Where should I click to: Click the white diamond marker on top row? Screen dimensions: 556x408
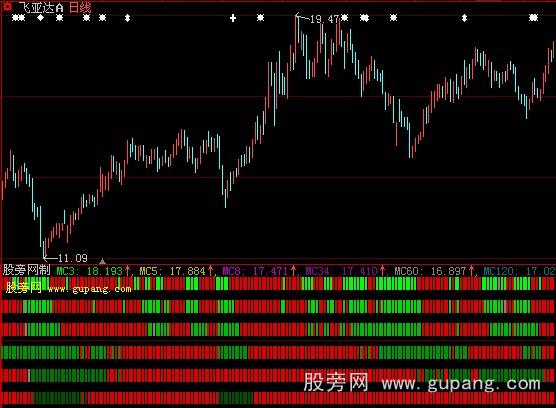[41, 17]
